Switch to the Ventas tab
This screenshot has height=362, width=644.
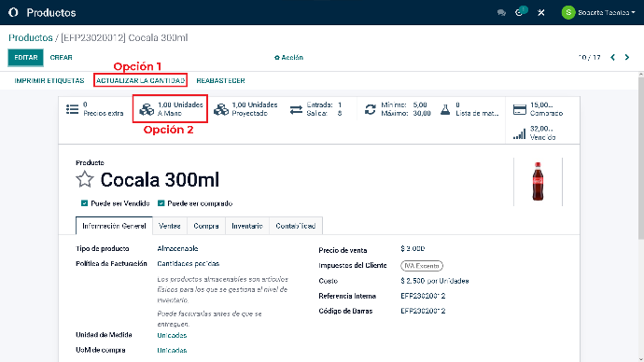coord(170,226)
